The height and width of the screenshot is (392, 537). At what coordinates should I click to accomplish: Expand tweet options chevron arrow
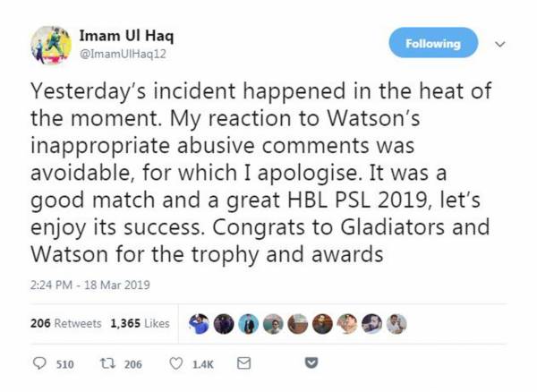[500, 44]
